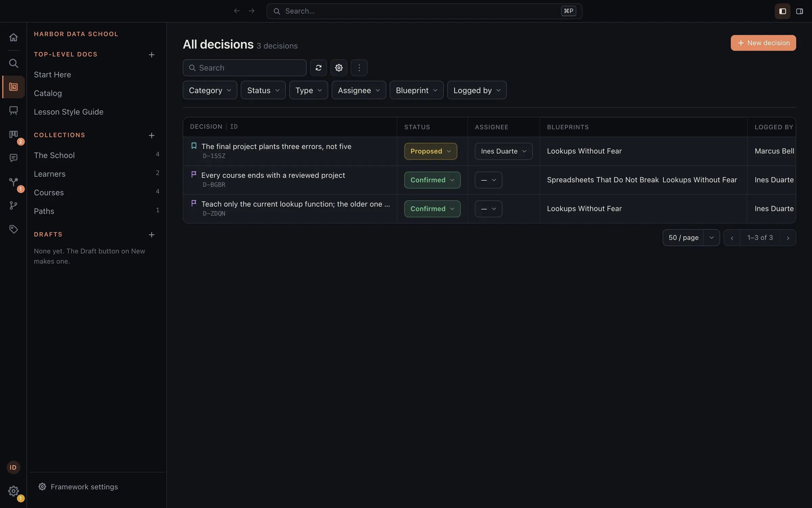Open the Catalog document
Image resolution: width=812 pixels, height=508 pixels.
[48, 93]
